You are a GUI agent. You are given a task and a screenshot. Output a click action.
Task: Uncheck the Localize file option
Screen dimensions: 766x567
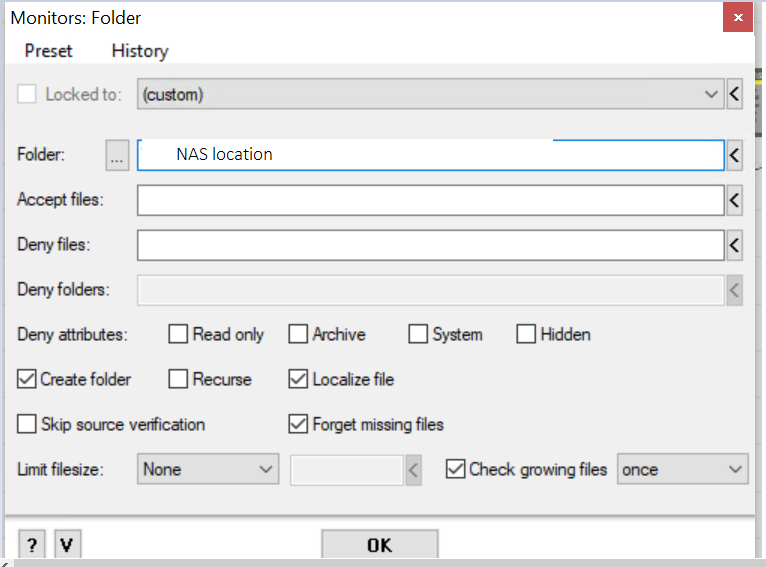tap(298, 379)
